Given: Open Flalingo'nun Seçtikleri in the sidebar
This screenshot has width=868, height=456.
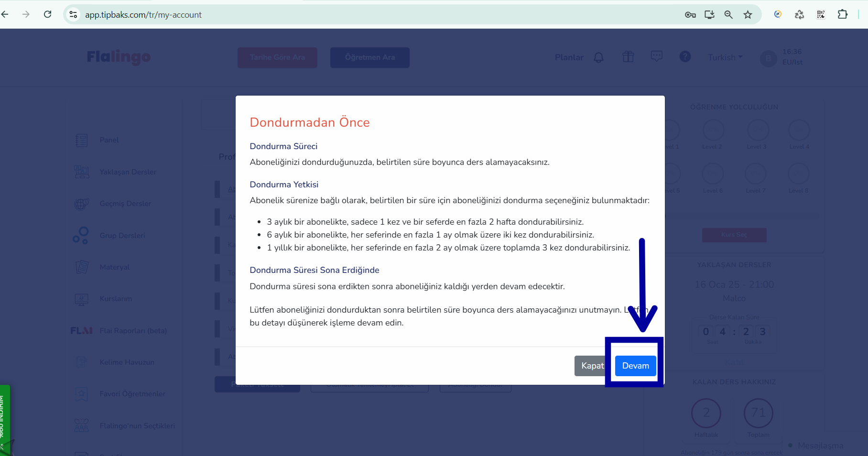Looking at the screenshot, I should point(137,426).
